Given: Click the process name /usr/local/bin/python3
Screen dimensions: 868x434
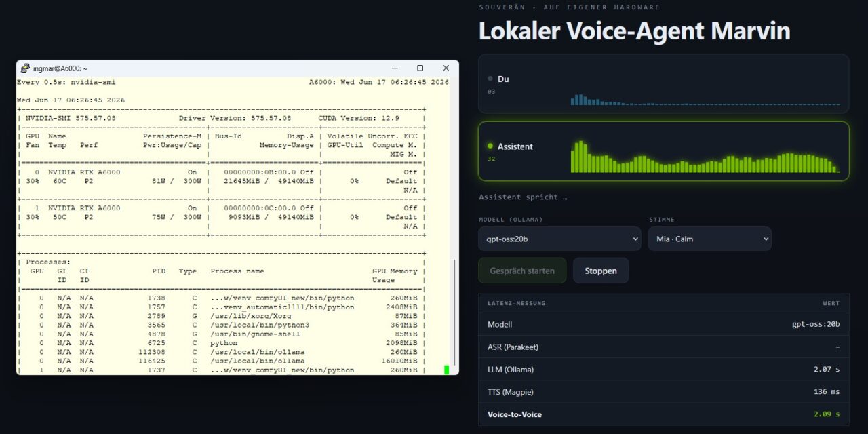Looking at the screenshot, I should (x=260, y=325).
